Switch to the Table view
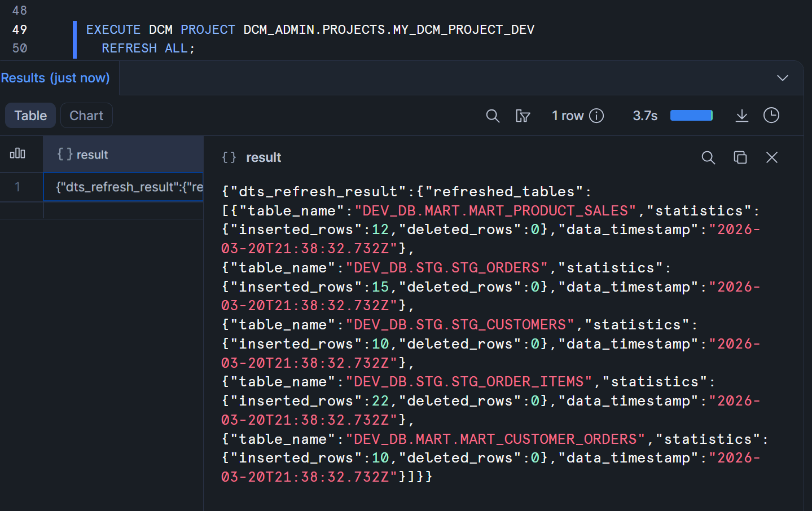812x511 pixels. 30,116
